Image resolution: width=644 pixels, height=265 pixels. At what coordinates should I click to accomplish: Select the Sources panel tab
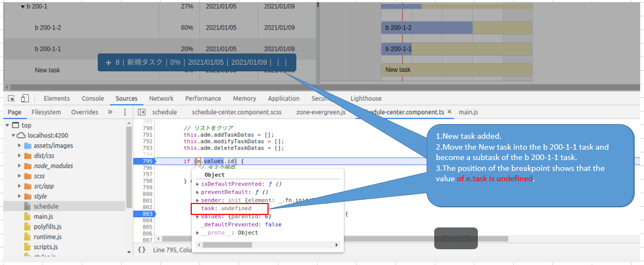coord(126,98)
